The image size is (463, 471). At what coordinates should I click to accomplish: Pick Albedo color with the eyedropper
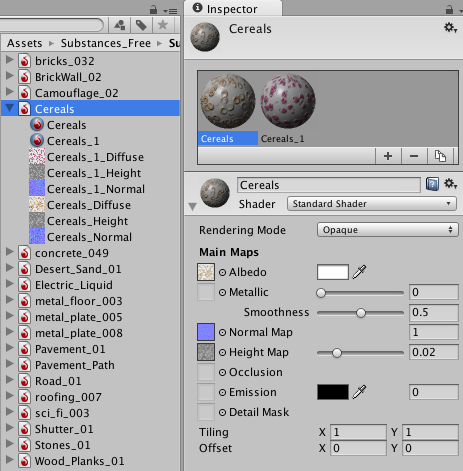[359, 272]
